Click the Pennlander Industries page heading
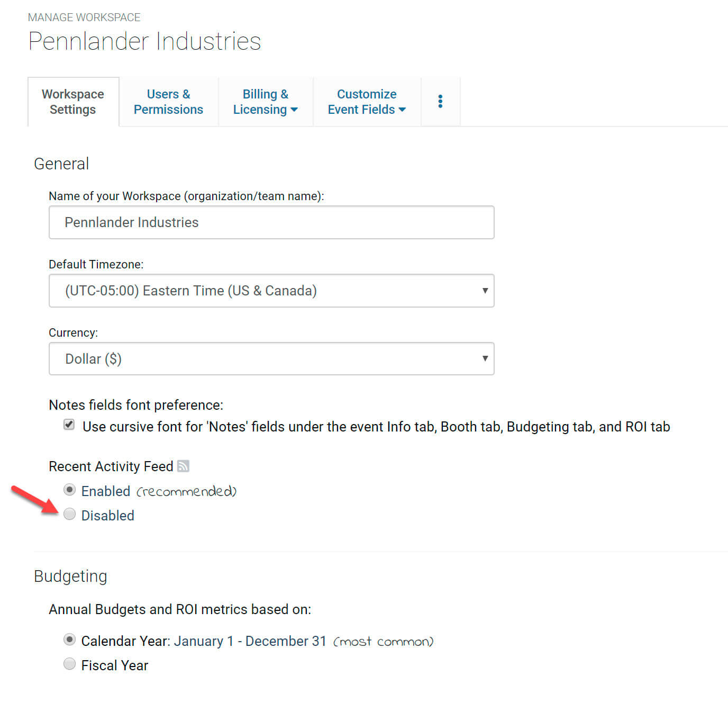 click(x=144, y=41)
